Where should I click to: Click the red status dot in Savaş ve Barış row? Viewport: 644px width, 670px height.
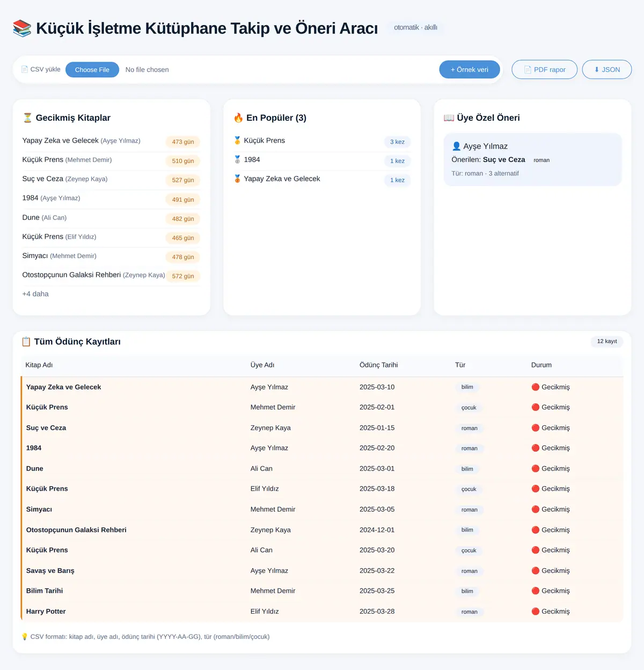click(535, 571)
